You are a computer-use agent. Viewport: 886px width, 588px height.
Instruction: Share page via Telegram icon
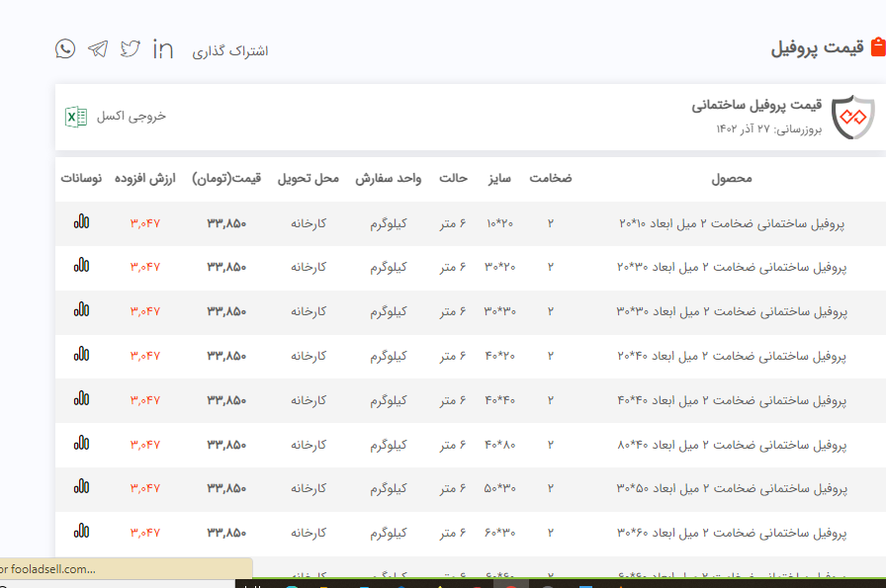98,48
